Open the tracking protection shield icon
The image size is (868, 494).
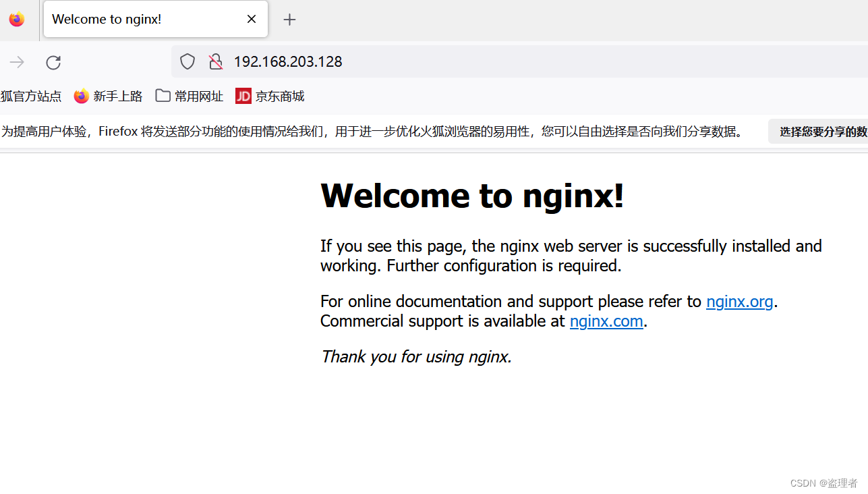coord(187,62)
